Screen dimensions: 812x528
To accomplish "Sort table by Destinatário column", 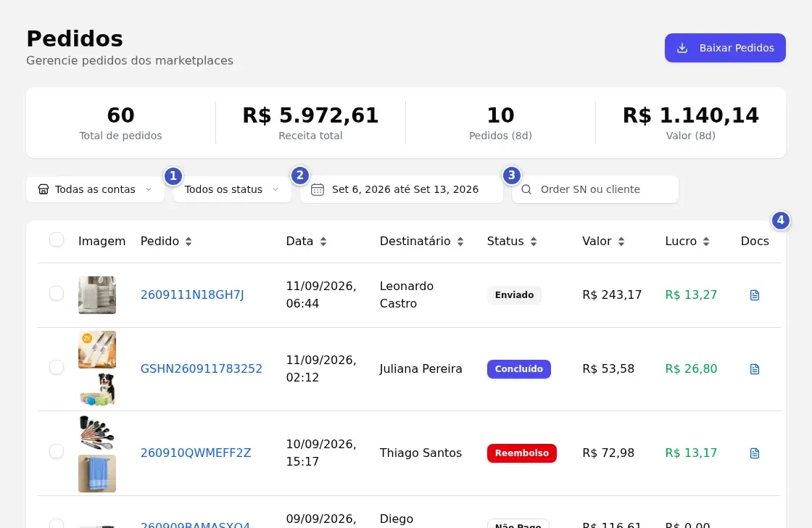I will 421,241.
